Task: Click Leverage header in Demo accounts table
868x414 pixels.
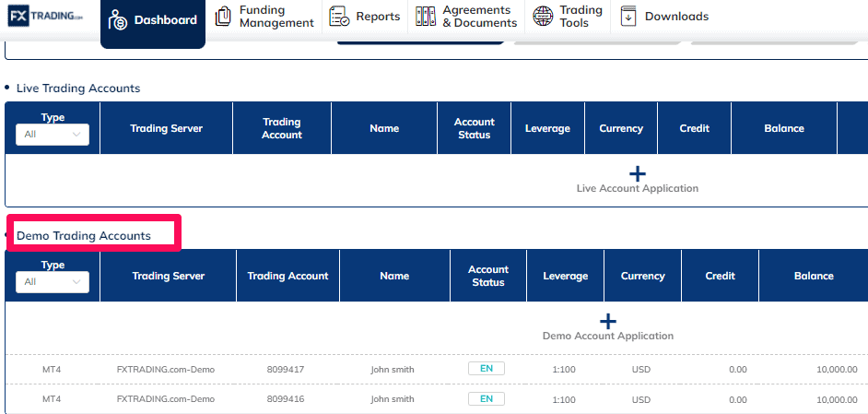Action: click(565, 276)
